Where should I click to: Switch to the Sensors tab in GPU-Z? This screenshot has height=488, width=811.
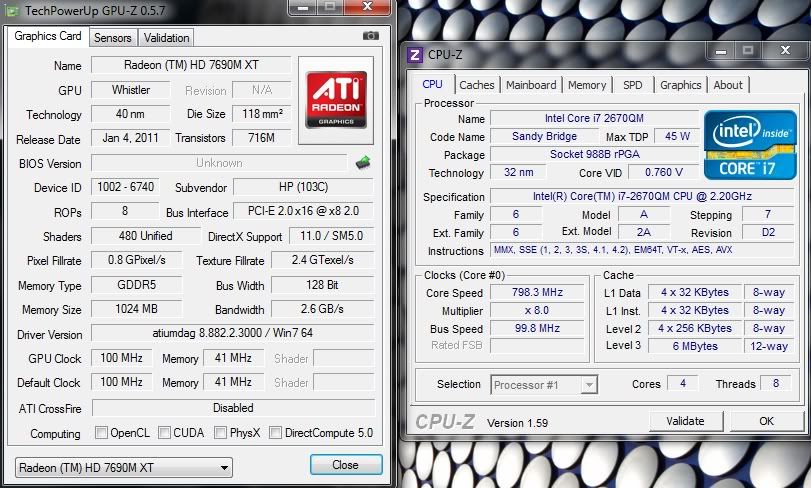click(112, 38)
